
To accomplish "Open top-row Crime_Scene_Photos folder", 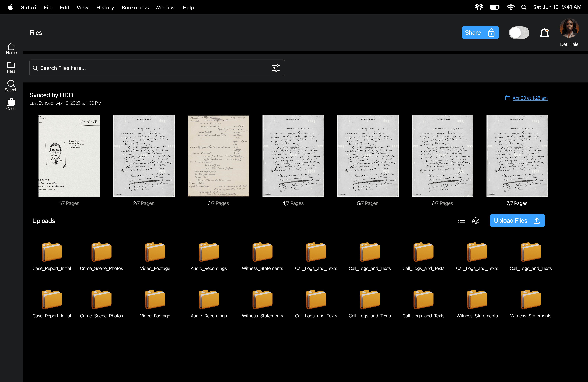I will click(101, 256).
